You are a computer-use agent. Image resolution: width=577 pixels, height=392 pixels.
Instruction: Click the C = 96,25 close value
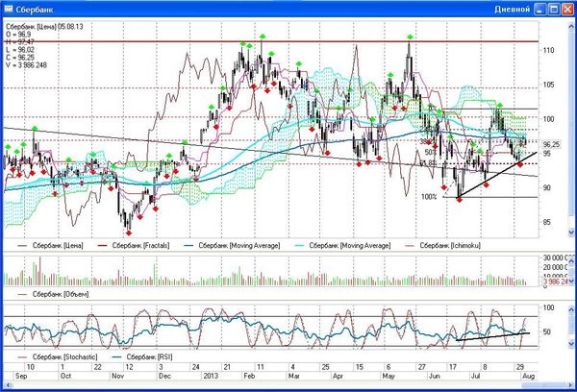coord(20,58)
